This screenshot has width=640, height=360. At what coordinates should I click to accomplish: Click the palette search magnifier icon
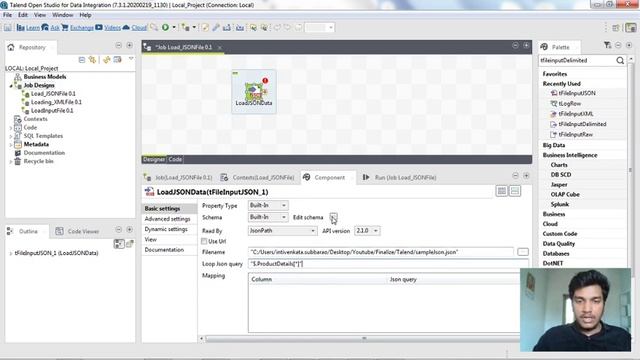(x=620, y=60)
